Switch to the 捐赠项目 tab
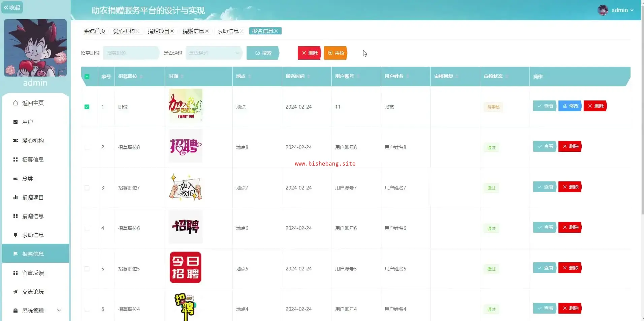Image resolution: width=644 pixels, height=321 pixels. pyautogui.click(x=159, y=31)
